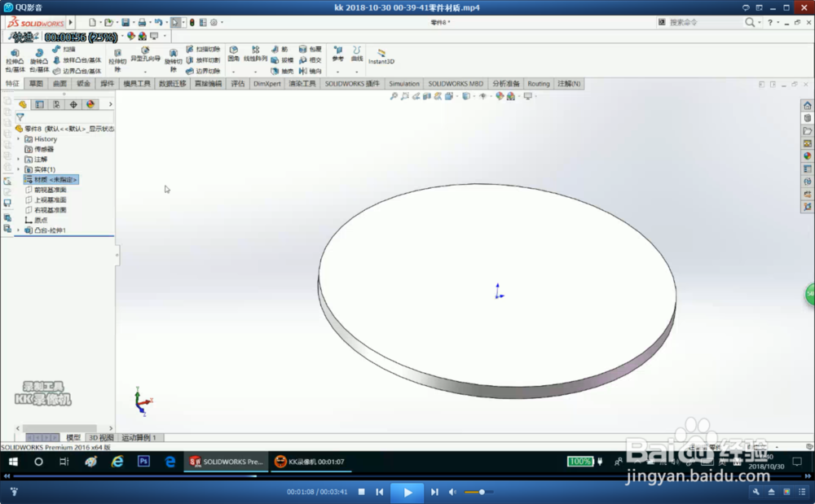Screen dimensions: 815x504
Task: Seek on the video progress bar
Action: pyautogui.click(x=407, y=476)
